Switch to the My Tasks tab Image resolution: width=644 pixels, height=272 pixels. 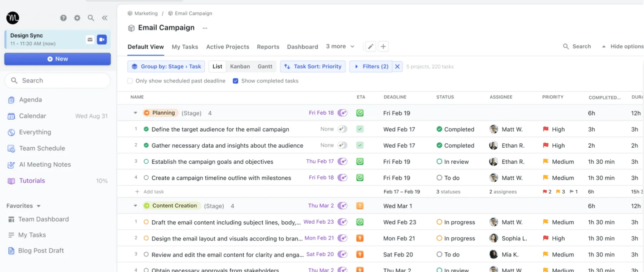(x=185, y=47)
